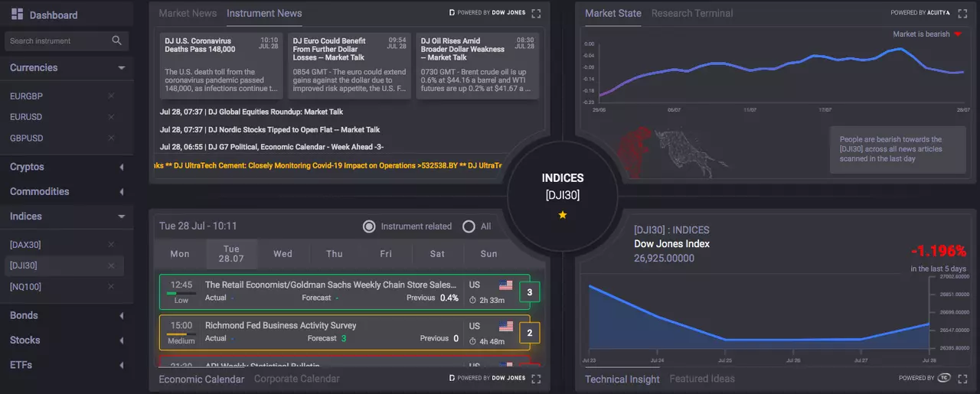The width and height of the screenshot is (980, 394).
Task: Collapse the Indices section
Action: [x=121, y=217]
